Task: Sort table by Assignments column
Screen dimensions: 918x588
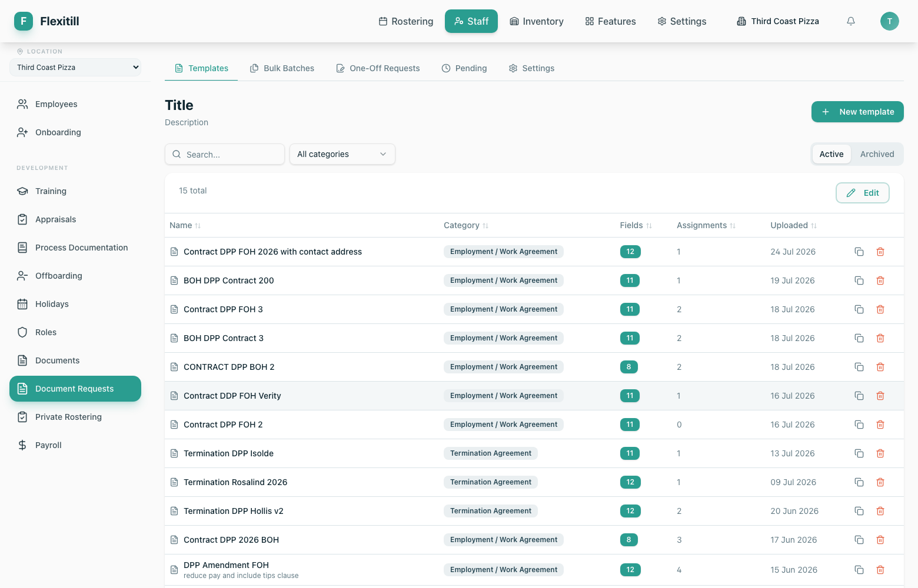Action: point(706,225)
